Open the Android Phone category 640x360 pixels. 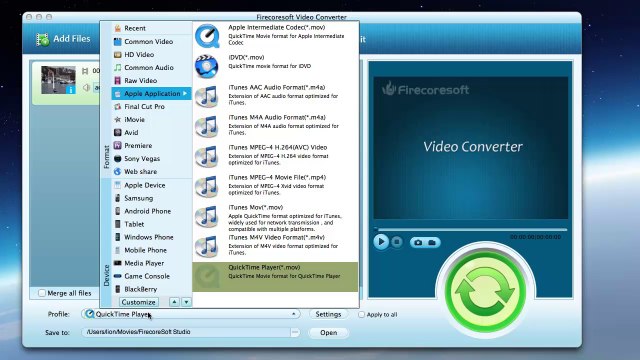(x=151, y=211)
